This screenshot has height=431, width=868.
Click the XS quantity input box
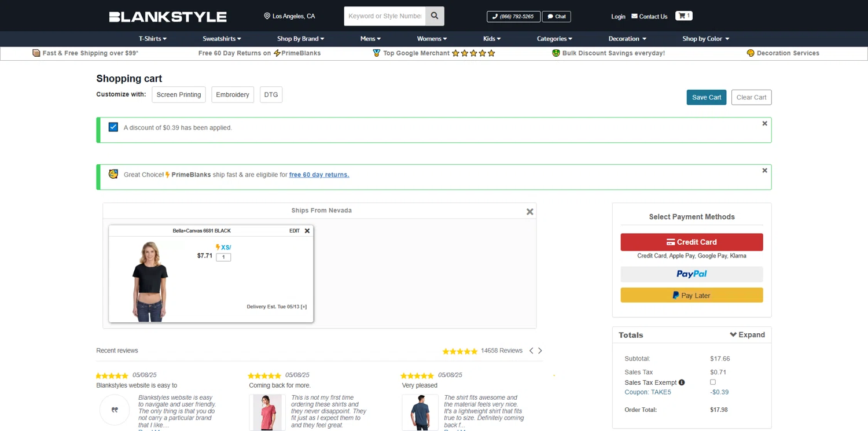223,257
